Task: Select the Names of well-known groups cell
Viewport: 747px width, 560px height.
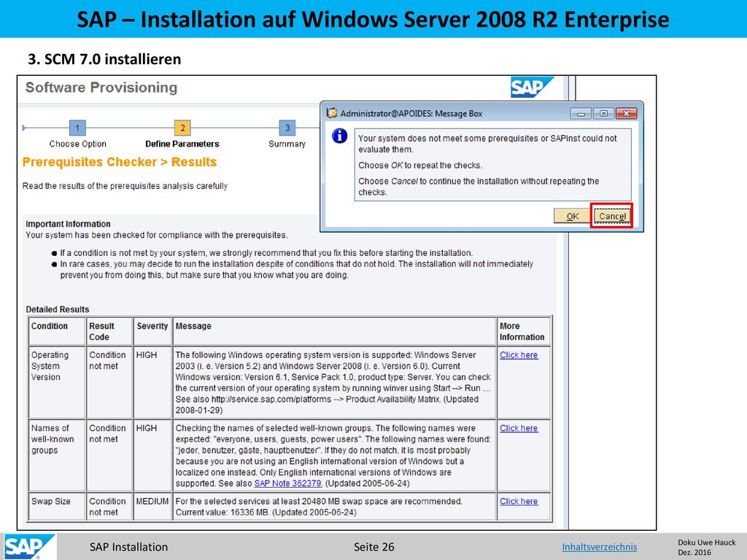Action: tap(57, 456)
